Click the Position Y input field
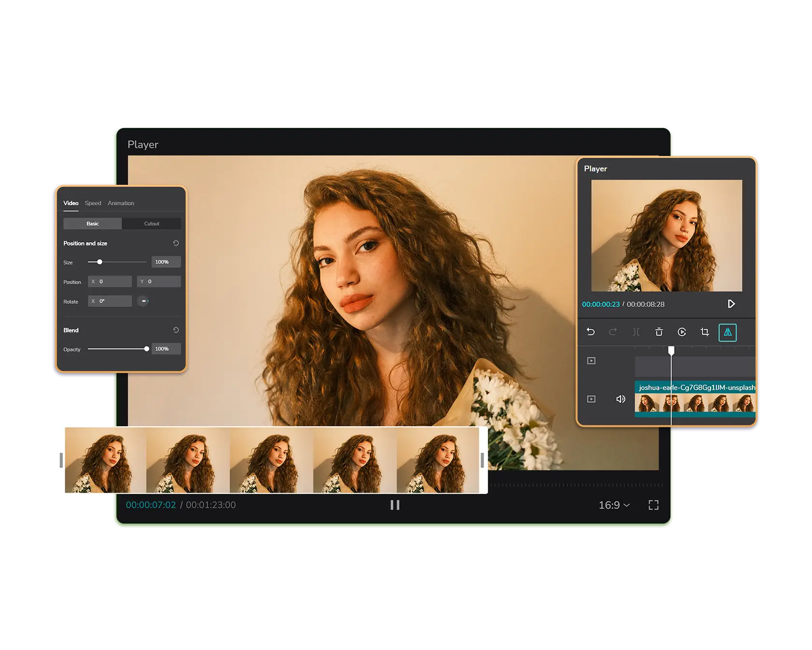 click(x=159, y=281)
